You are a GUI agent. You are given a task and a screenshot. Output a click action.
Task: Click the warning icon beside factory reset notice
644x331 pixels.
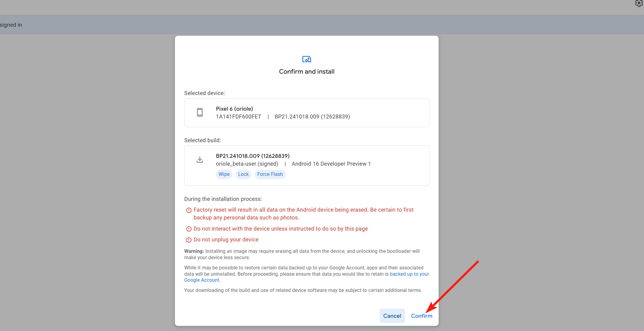pyautogui.click(x=189, y=210)
